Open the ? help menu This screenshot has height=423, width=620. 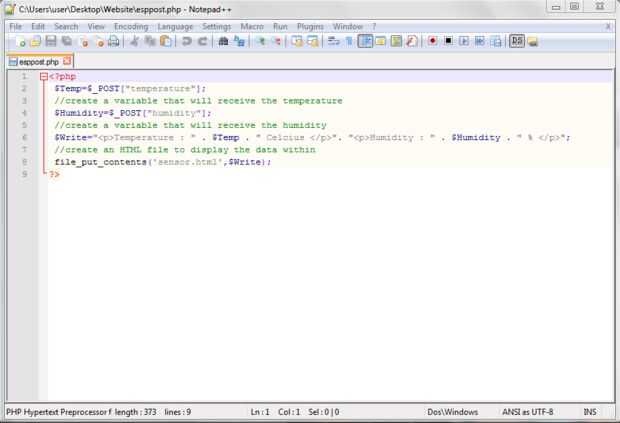pyautogui.click(x=374, y=26)
